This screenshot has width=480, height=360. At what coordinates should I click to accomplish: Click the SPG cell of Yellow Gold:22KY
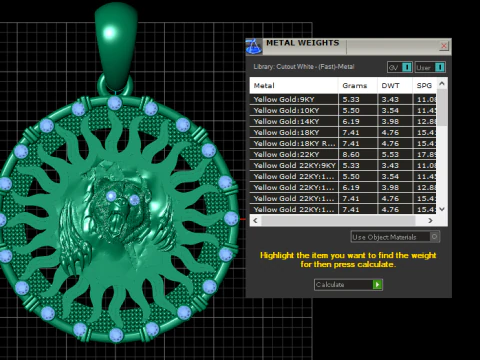(425, 154)
